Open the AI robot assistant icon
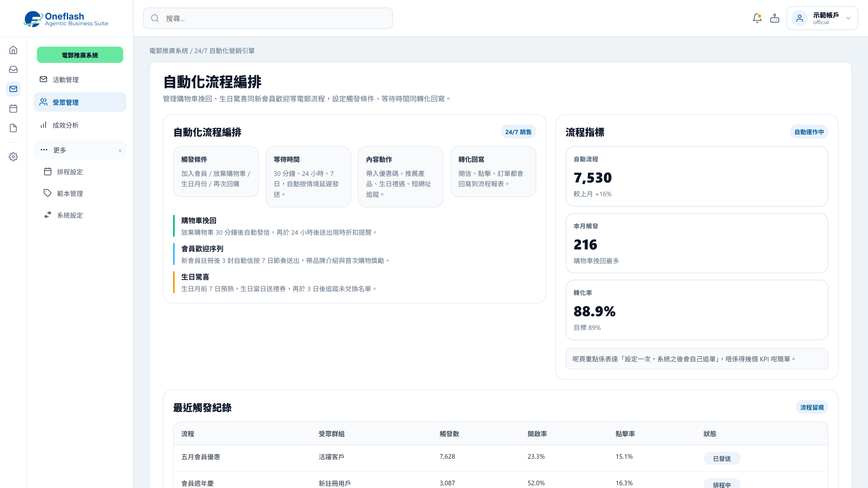 click(x=775, y=18)
